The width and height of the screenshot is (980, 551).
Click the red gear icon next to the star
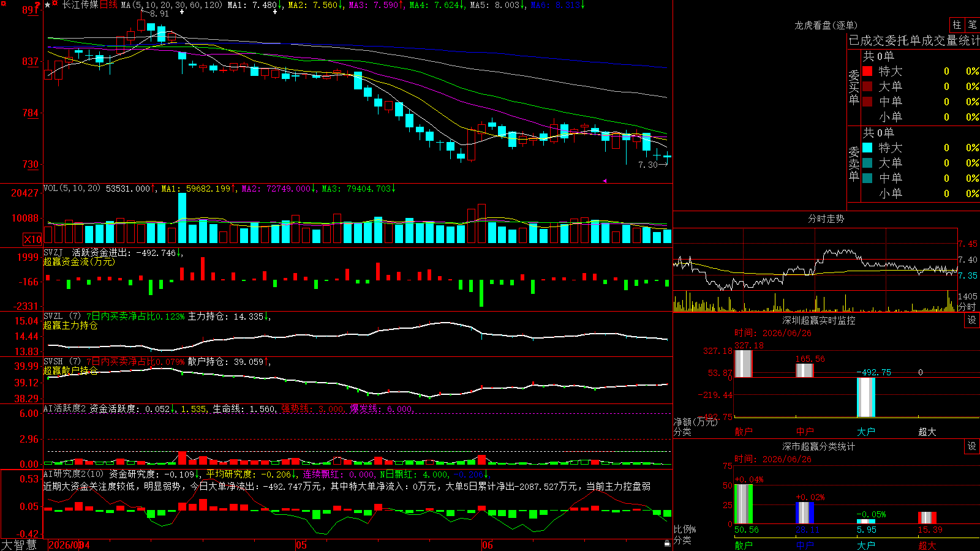(55, 4)
